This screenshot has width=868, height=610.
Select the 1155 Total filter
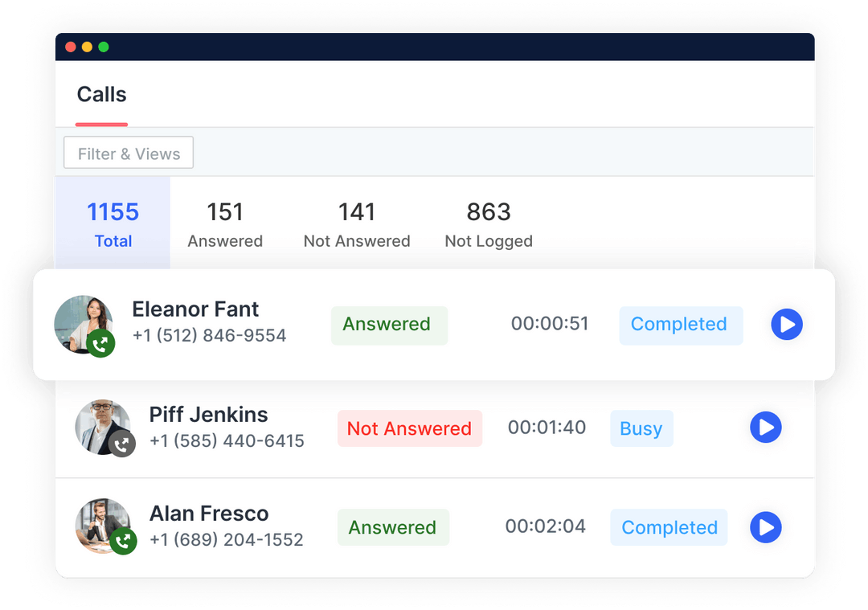click(113, 223)
